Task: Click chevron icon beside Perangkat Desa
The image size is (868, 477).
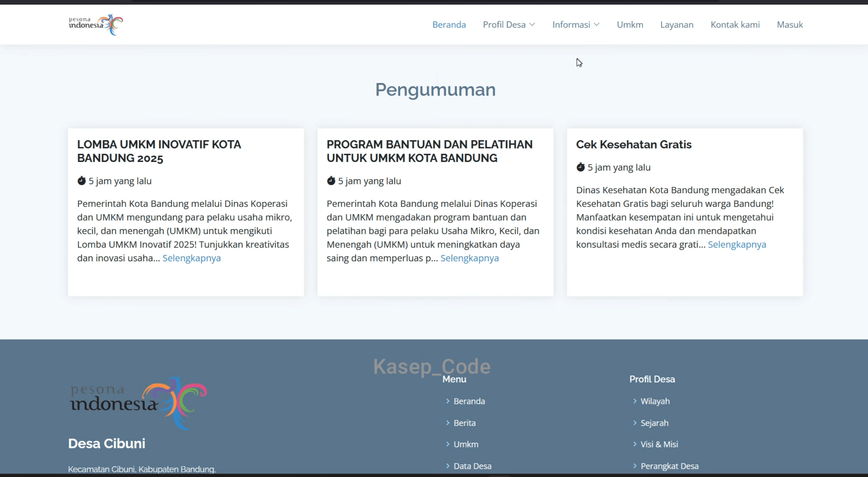Action: pos(635,466)
